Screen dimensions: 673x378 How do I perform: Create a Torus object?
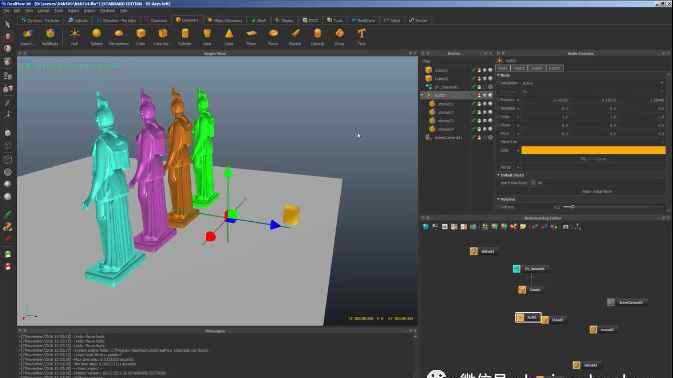(273, 36)
